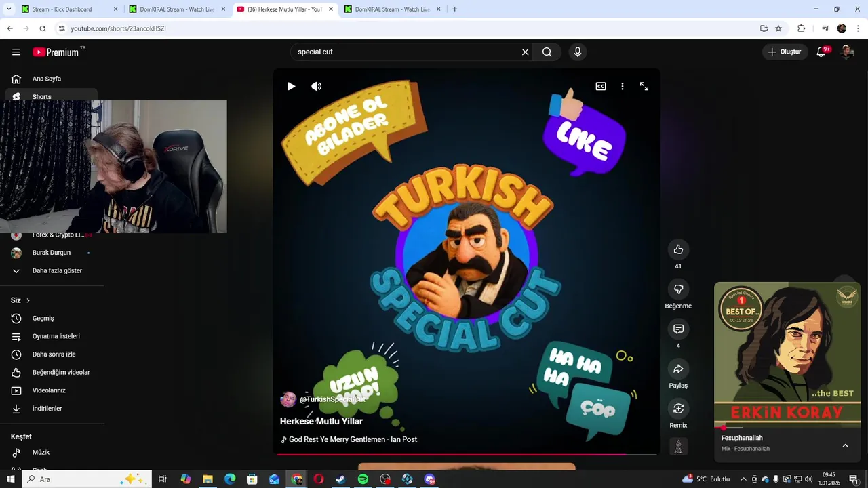
Task: Toggle closed captions on the Short
Action: [601, 86]
